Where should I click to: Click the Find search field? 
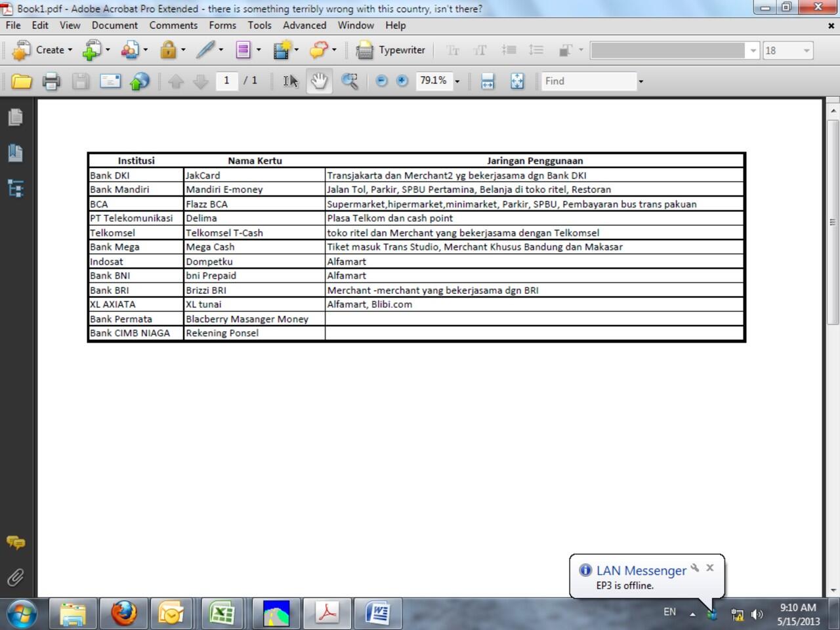point(589,81)
